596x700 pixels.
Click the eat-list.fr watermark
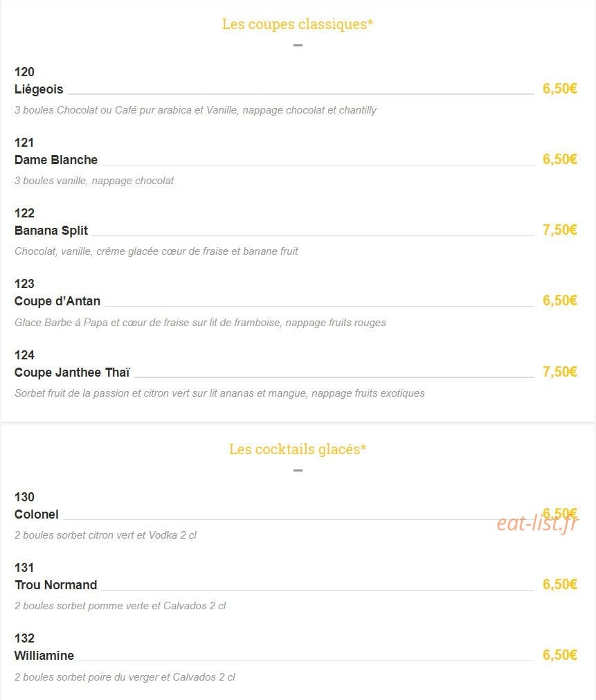point(538,523)
